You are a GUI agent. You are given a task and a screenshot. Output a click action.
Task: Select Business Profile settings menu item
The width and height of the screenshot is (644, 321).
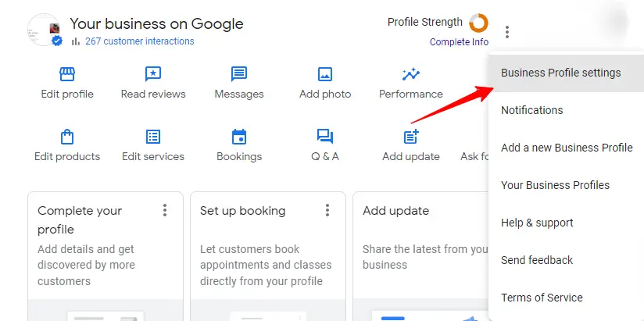click(x=560, y=73)
